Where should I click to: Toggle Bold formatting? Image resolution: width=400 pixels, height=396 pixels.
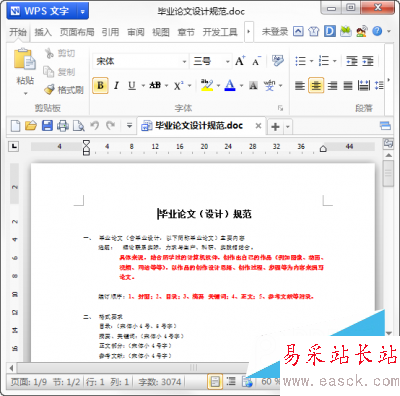(100, 85)
